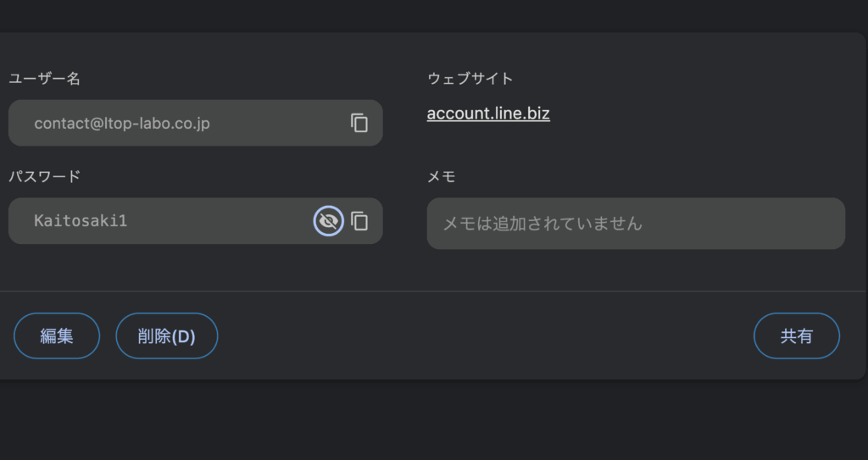This screenshot has width=868, height=460.
Task: Select the contact@ltop-labo.co.jp email text
Action: 122,123
